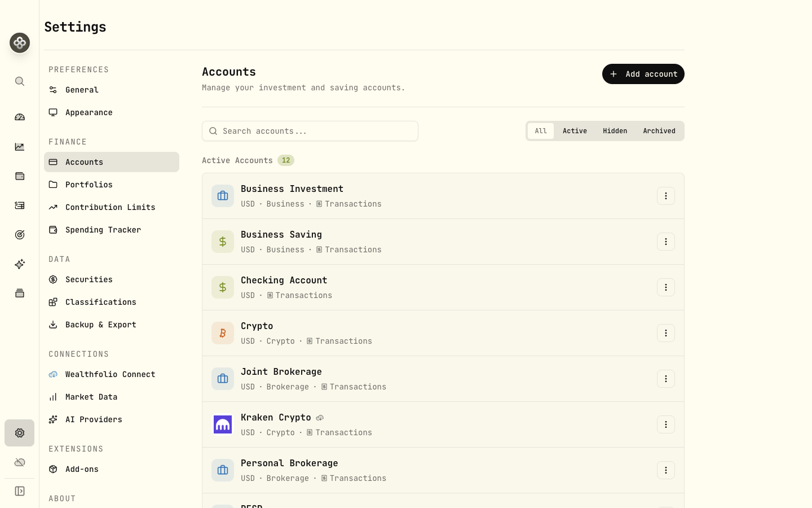
Task: Click the Active Accounts count badge 12
Action: coord(286,160)
